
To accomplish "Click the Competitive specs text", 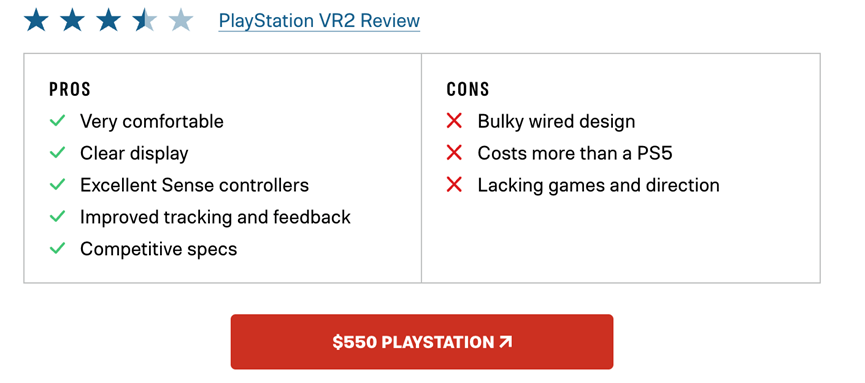I will pos(158,249).
